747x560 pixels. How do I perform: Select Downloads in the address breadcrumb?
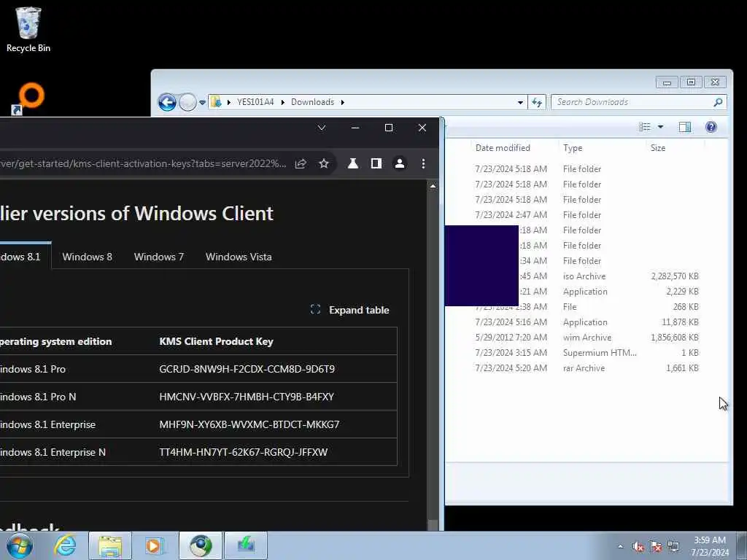[312, 102]
